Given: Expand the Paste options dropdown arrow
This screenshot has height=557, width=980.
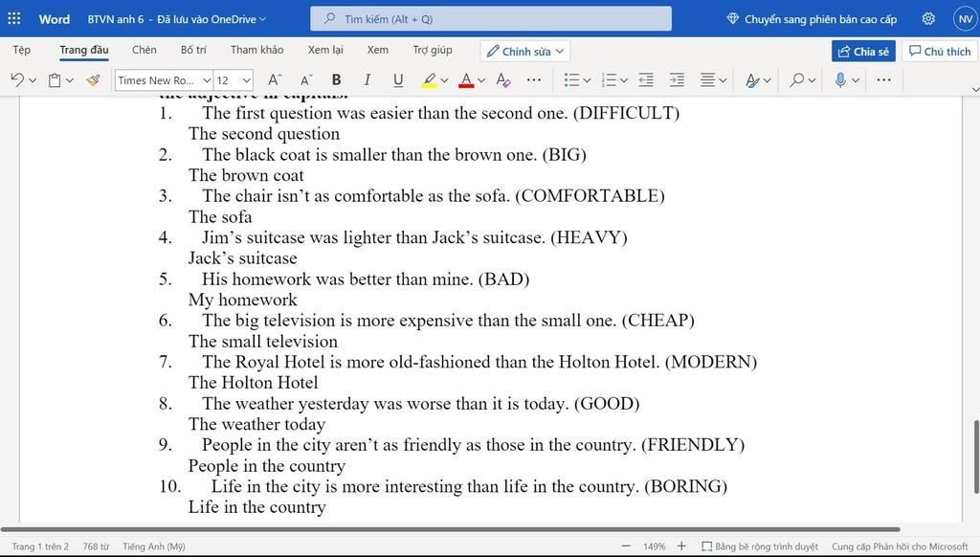Looking at the screenshot, I should tap(70, 80).
